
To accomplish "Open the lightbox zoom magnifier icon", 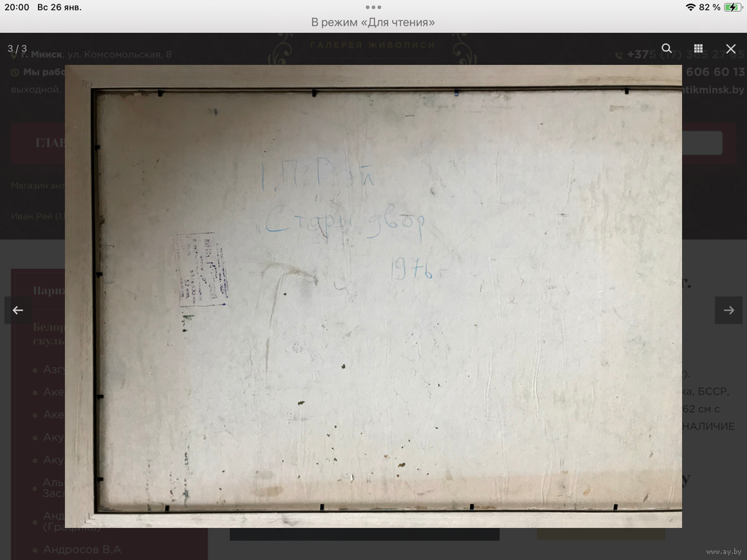I will 666,49.
